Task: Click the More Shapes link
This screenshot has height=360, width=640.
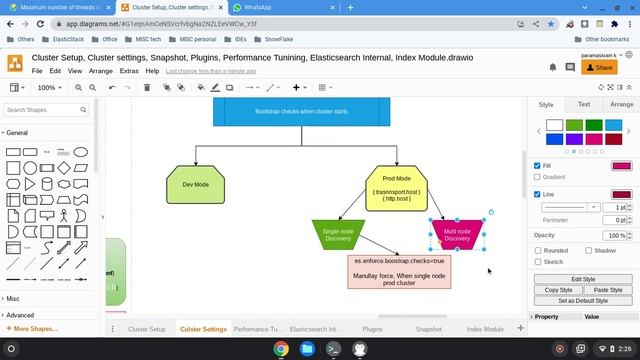Action: tap(32, 329)
